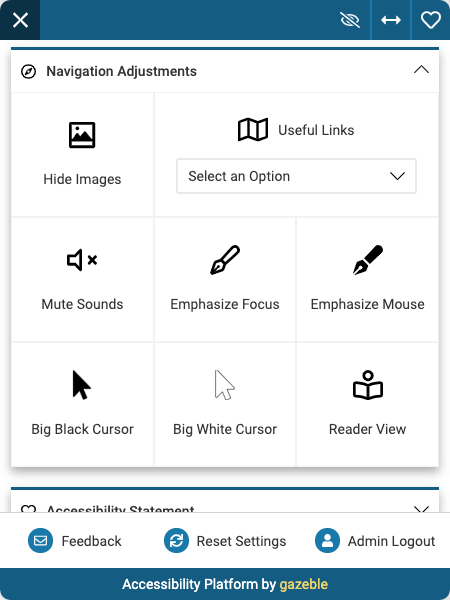450x600 pixels.
Task: Expand the Accessibility Statement section chevron
Action: click(421, 509)
